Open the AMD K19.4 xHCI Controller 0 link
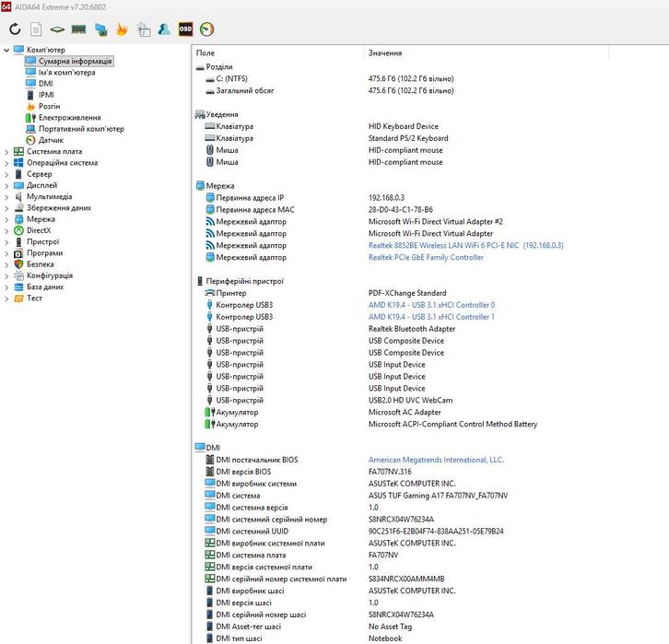 click(x=431, y=305)
